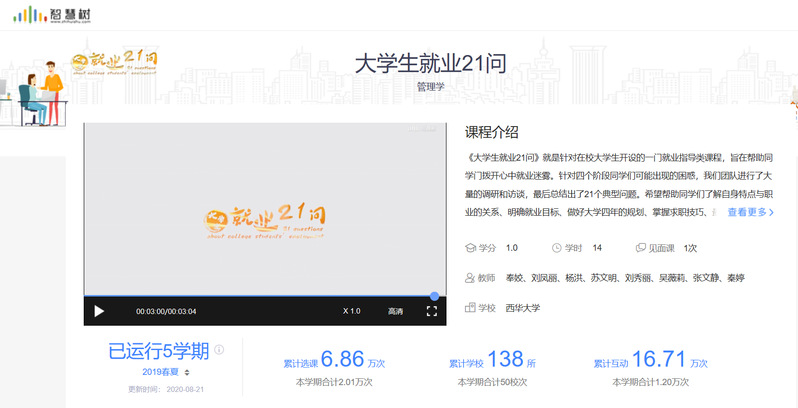
Task: Change the 高清 video quality setting
Action: [395, 311]
